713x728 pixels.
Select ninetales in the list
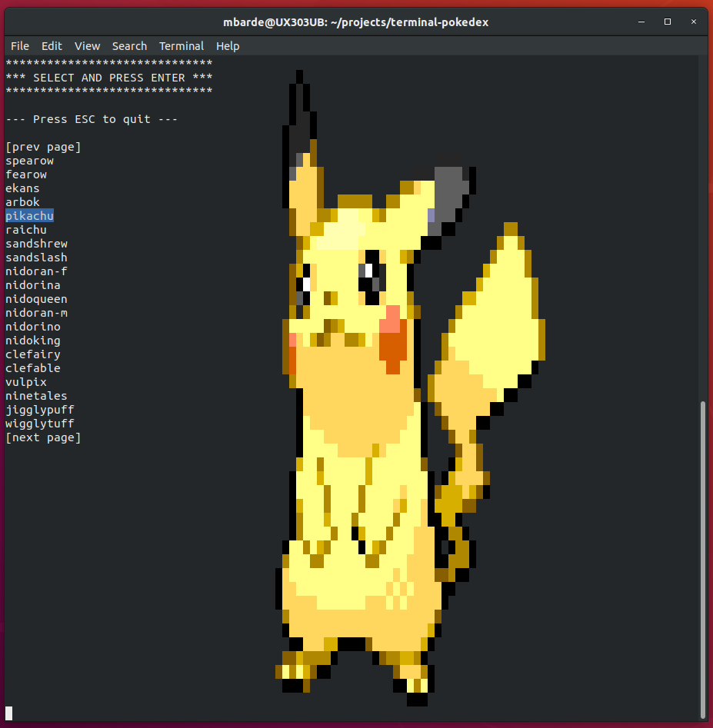pos(37,396)
